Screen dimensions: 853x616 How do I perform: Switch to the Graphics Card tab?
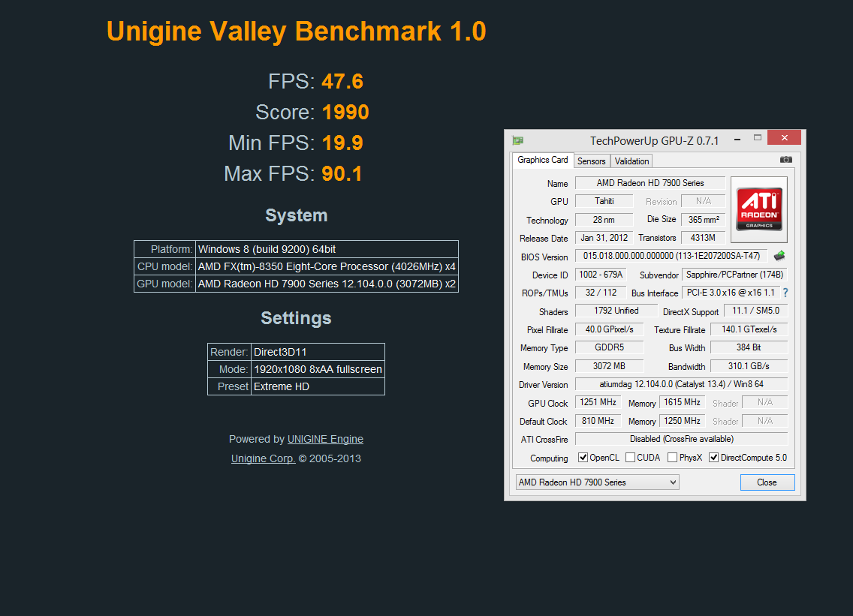[x=542, y=160]
